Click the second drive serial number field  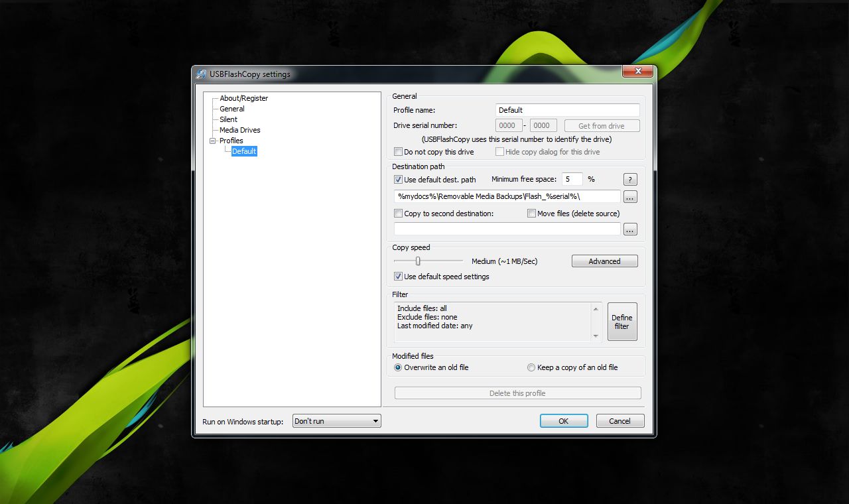pos(543,125)
